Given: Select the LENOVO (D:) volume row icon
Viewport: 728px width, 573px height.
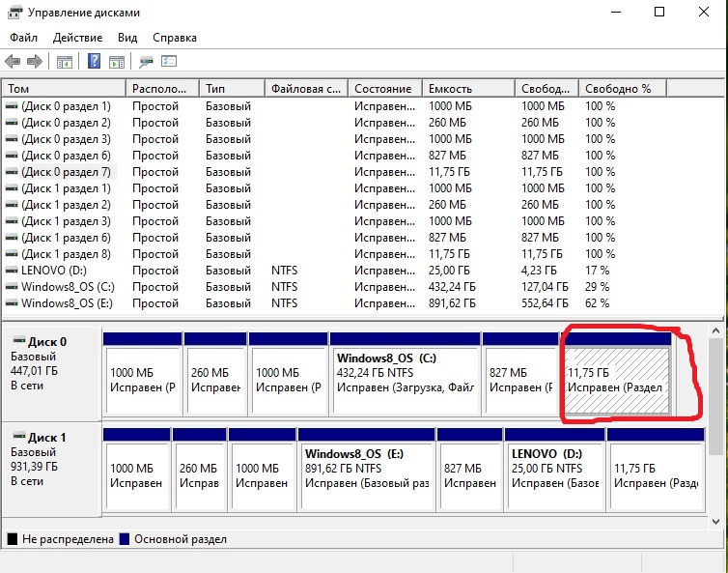Looking at the screenshot, I should click(12, 271).
